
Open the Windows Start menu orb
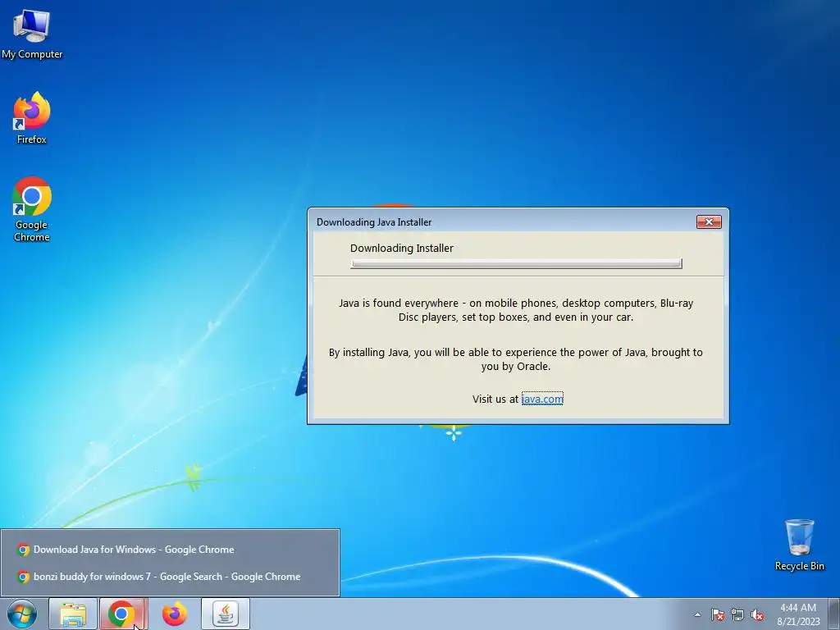pyautogui.click(x=22, y=614)
